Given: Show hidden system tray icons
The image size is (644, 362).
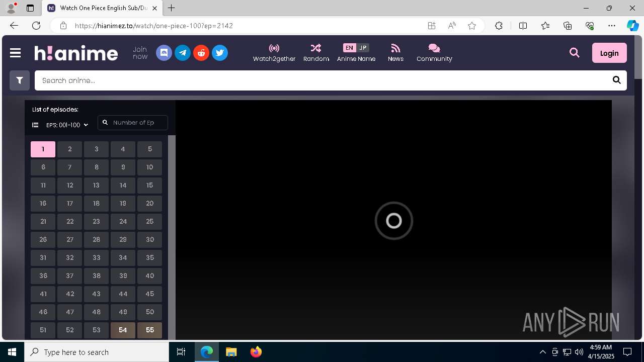Looking at the screenshot, I should (x=542, y=352).
